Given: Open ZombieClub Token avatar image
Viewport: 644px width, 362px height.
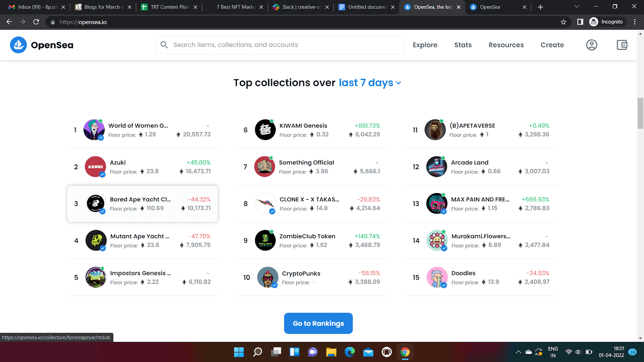Looking at the screenshot, I should point(265,241).
